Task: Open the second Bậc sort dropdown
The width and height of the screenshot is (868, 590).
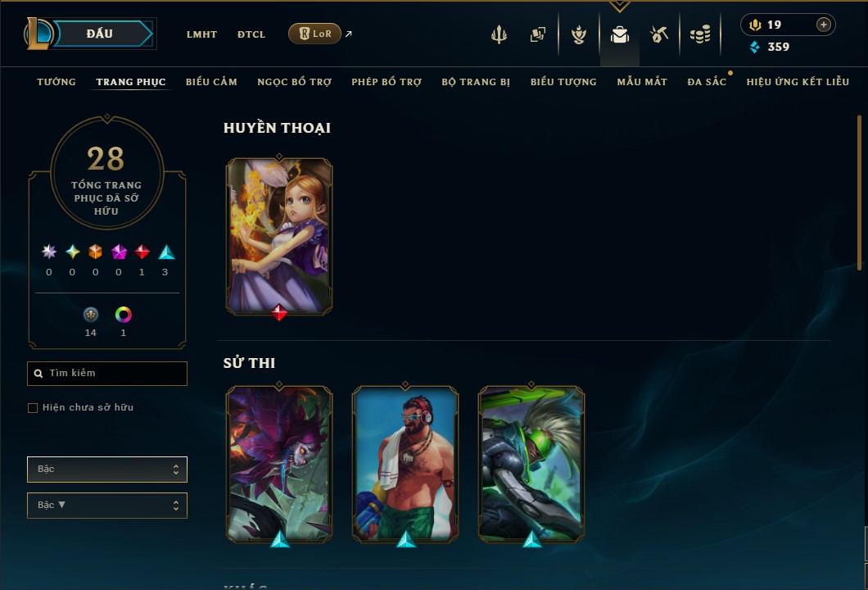Action: [106, 506]
